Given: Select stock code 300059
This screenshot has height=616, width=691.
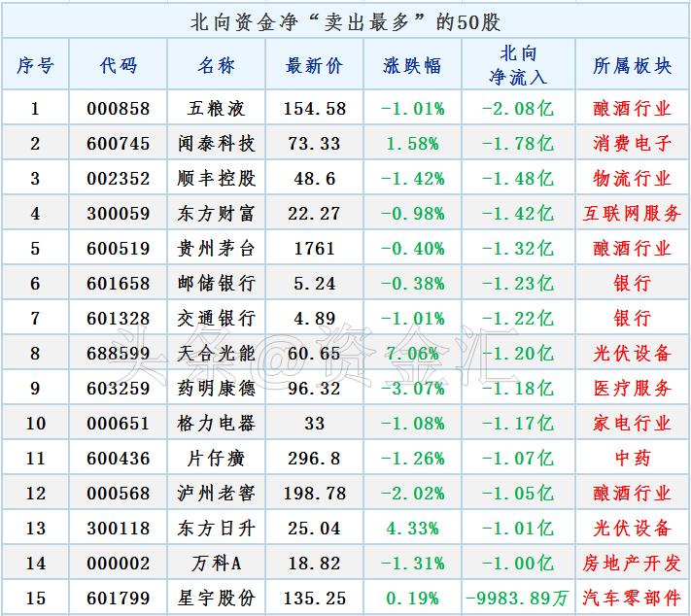Looking at the screenshot, I should tap(119, 213).
